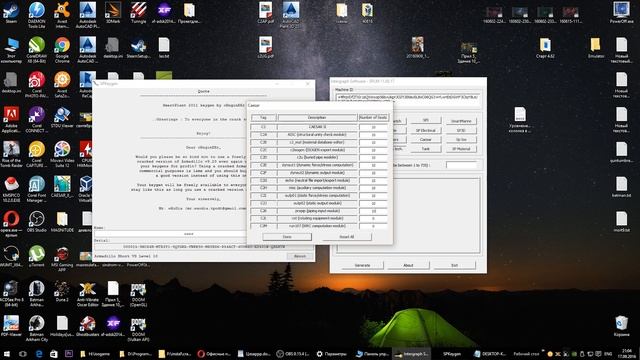
Task: Launch DAEMON Tools Lite shortcut
Action: 37,15
